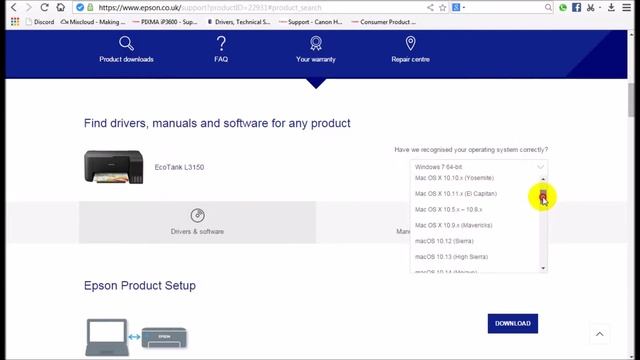Screen dimensions: 640x360
Task: Click the back-to-top chevron button
Action: coord(599,334)
